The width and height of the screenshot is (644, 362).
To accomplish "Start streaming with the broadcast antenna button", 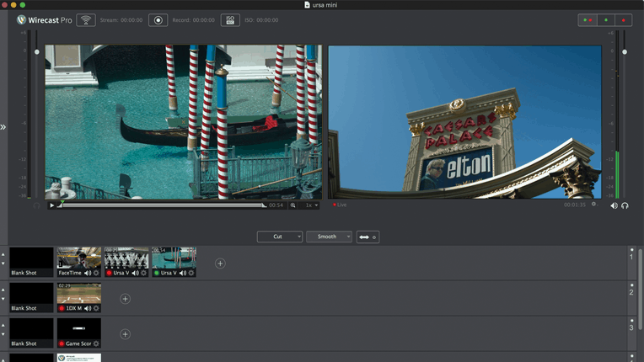I will tap(86, 20).
